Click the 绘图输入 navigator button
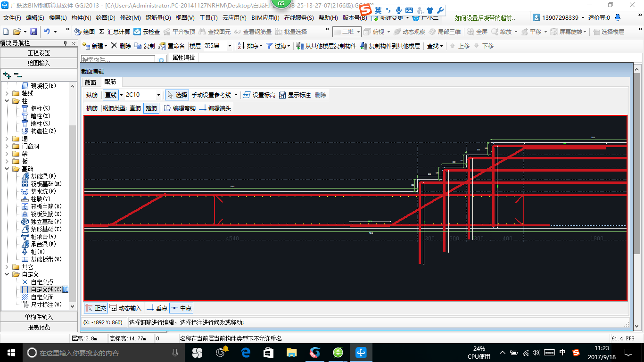The height and width of the screenshot is (362, 644). 39,63
